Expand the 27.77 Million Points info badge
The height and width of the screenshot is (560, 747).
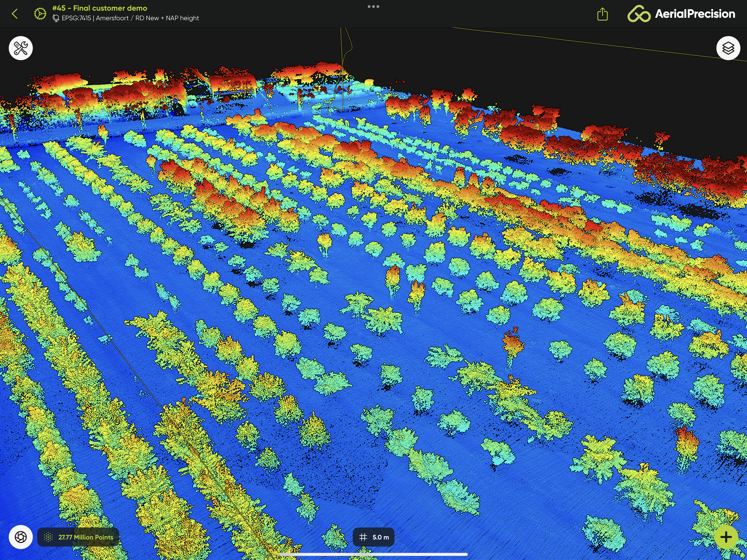86,537
